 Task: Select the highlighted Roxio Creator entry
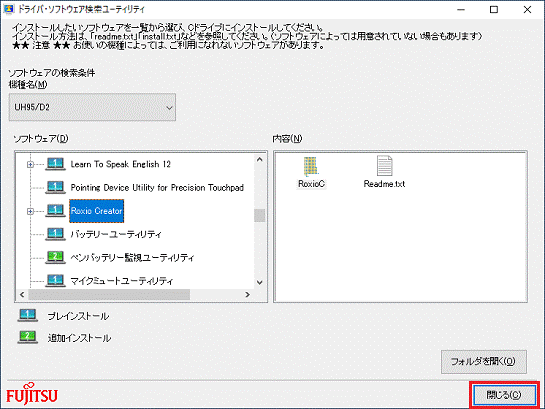click(x=97, y=211)
